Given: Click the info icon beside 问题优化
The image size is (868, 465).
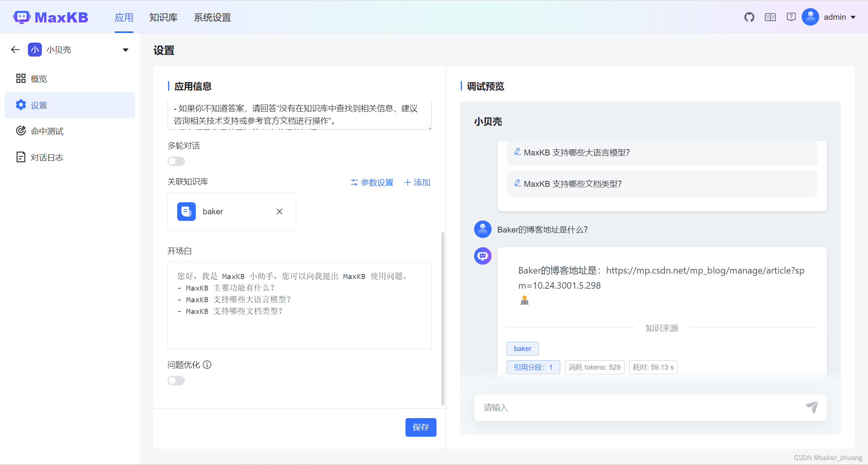Looking at the screenshot, I should (208, 365).
